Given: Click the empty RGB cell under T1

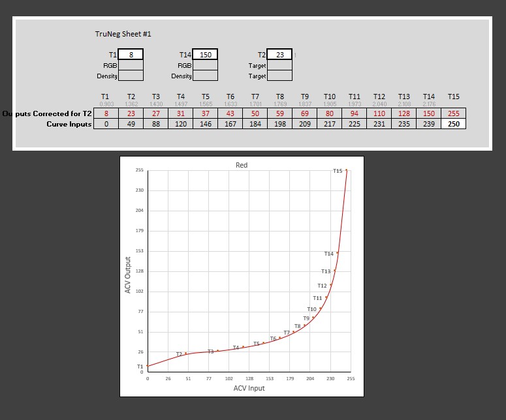Looking at the screenshot, I should pos(131,65).
